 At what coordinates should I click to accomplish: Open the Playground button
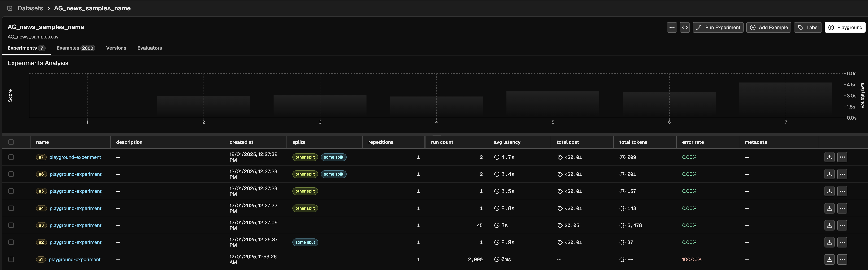(x=845, y=27)
